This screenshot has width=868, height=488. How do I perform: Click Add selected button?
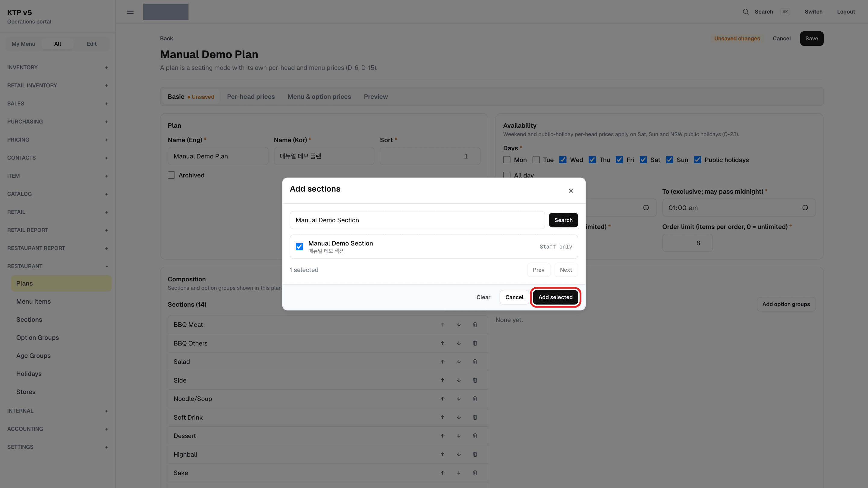tap(555, 297)
